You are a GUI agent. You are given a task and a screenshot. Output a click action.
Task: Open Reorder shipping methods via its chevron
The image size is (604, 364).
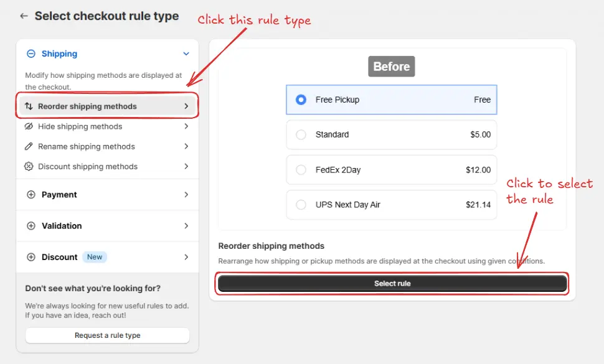[186, 106]
